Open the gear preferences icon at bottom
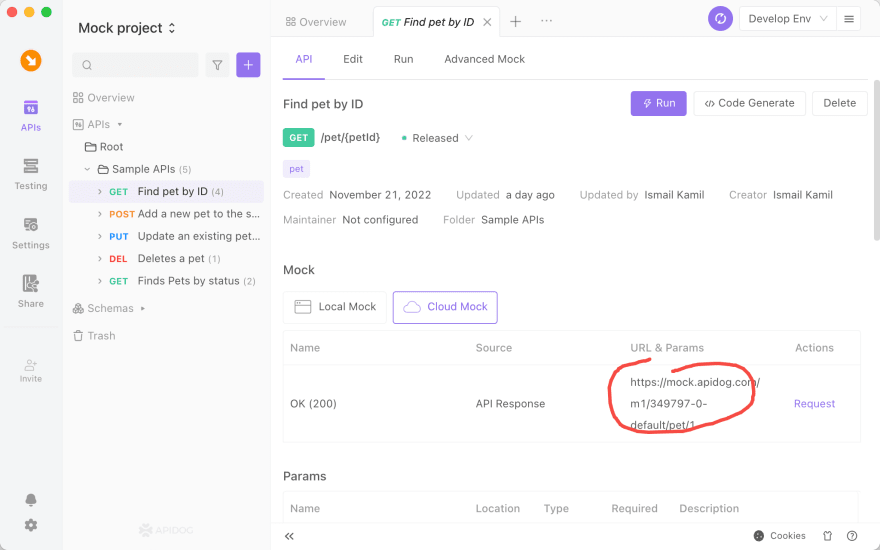This screenshot has height=550, width=880. [31, 525]
